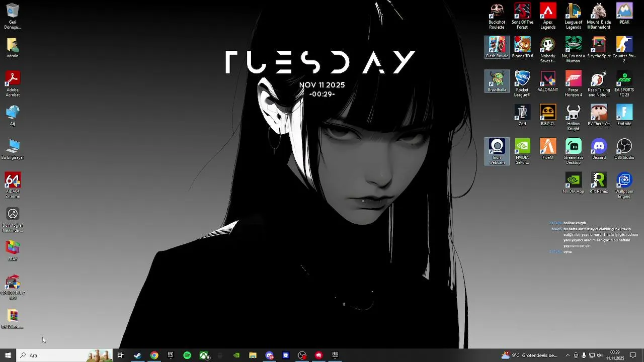This screenshot has height=362, width=644.
Task: Open Bu bilgisayar desktop icon
Action: [x=13, y=148]
